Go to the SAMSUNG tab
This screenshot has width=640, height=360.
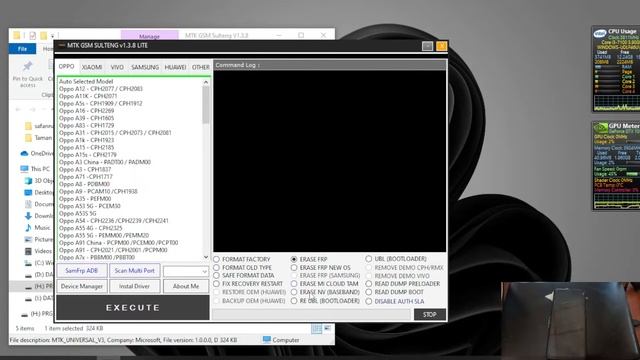coord(145,67)
